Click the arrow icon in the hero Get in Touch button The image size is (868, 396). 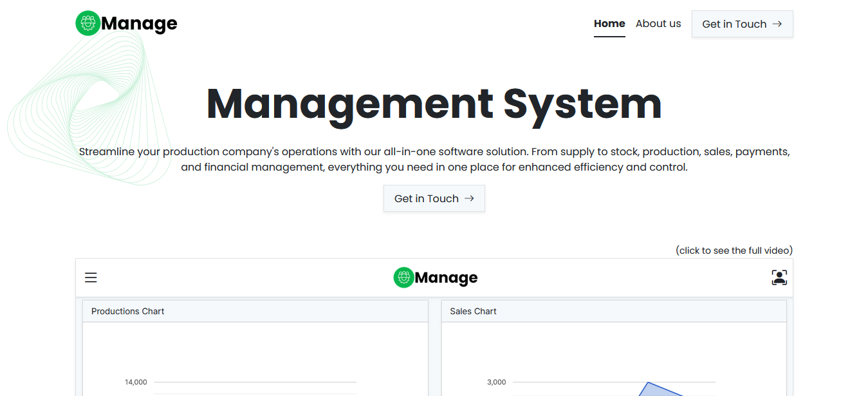point(469,198)
